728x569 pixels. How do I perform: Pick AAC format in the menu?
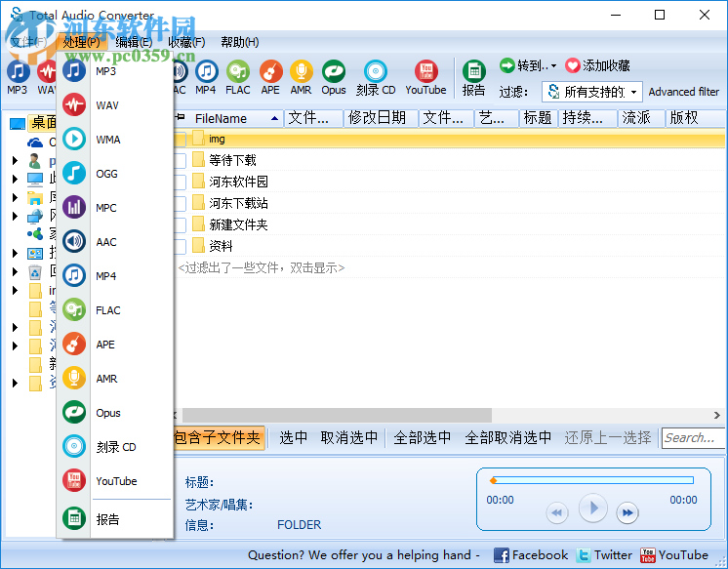(115, 241)
